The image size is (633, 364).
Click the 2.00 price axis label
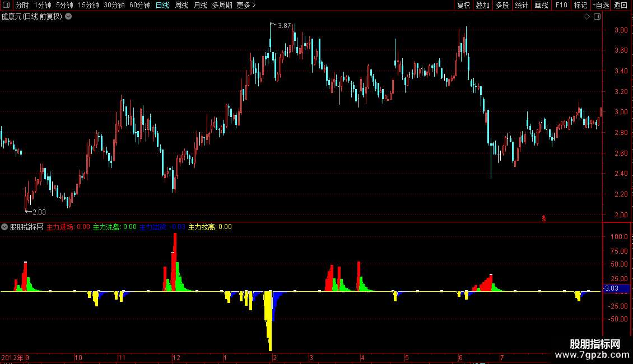(x=621, y=214)
